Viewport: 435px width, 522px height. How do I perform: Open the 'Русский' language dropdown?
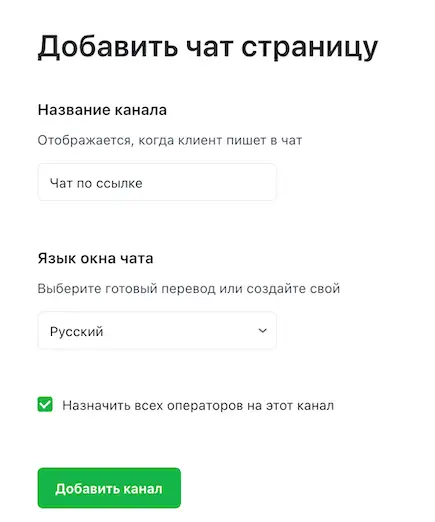point(157,331)
